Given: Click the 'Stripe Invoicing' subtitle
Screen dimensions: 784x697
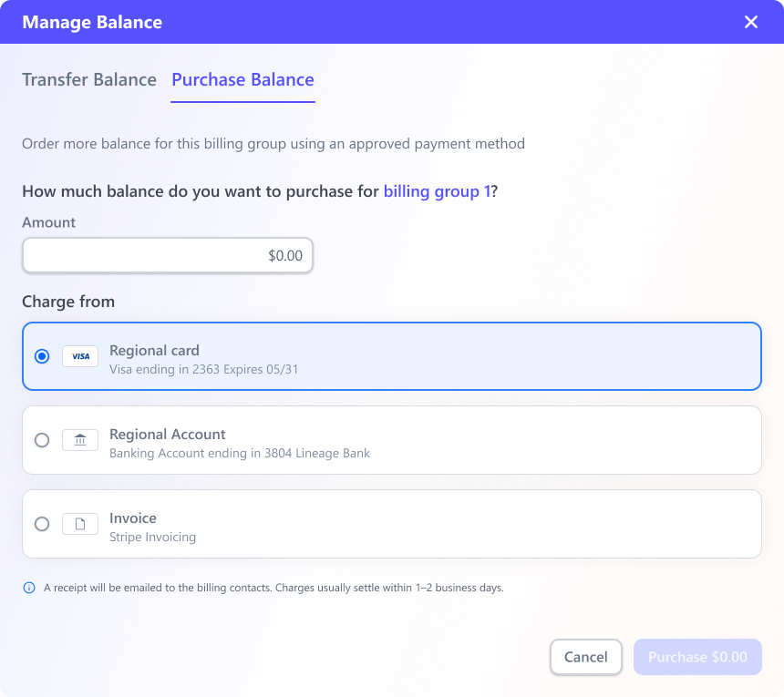Looking at the screenshot, I should click(152, 538).
